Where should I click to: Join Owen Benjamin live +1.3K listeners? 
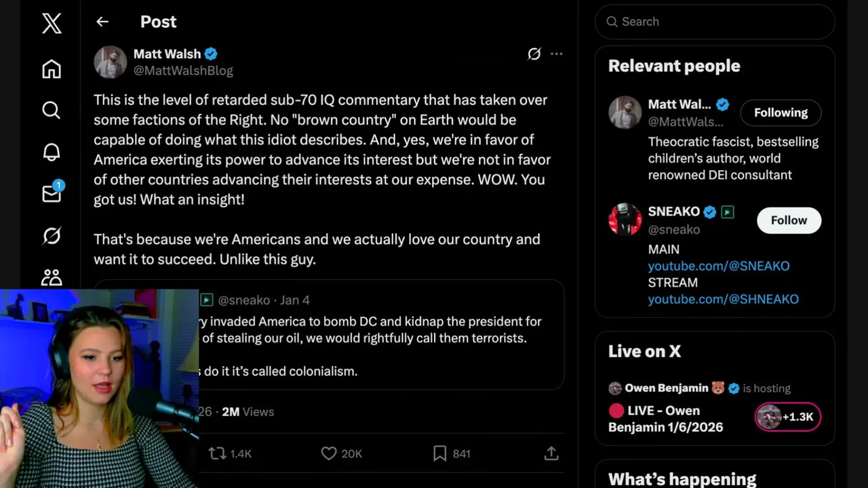click(788, 417)
